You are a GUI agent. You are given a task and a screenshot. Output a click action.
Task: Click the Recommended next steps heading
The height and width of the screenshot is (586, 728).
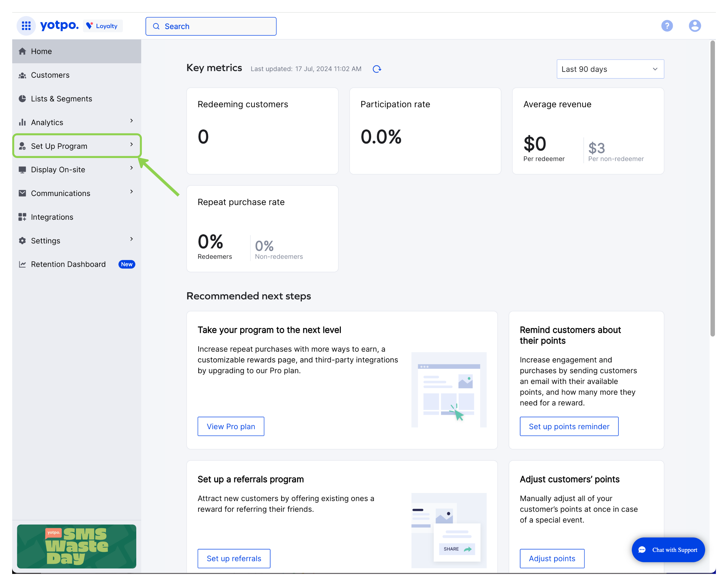point(249,296)
